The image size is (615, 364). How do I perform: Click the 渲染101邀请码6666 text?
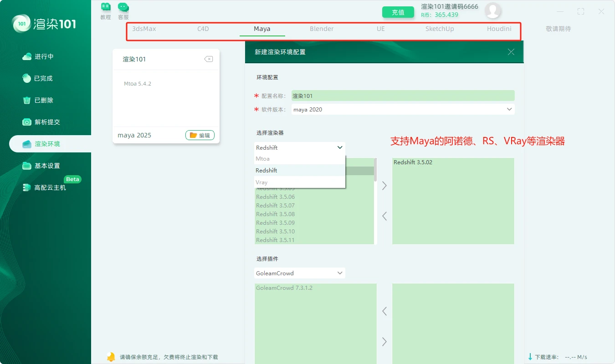(x=450, y=6)
